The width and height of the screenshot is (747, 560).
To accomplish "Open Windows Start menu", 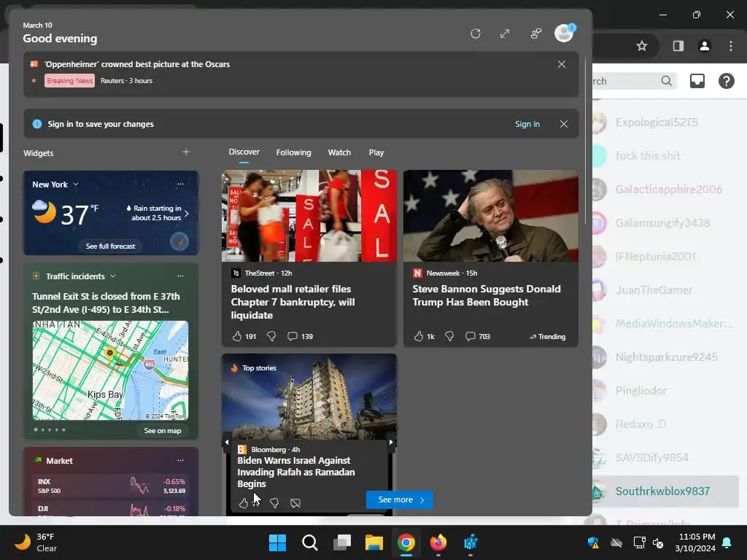I will coord(277,542).
